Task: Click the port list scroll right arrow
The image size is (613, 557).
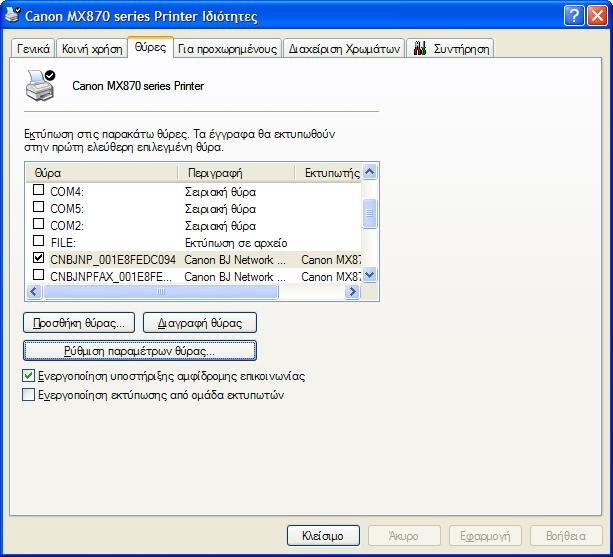Action: coord(353,292)
